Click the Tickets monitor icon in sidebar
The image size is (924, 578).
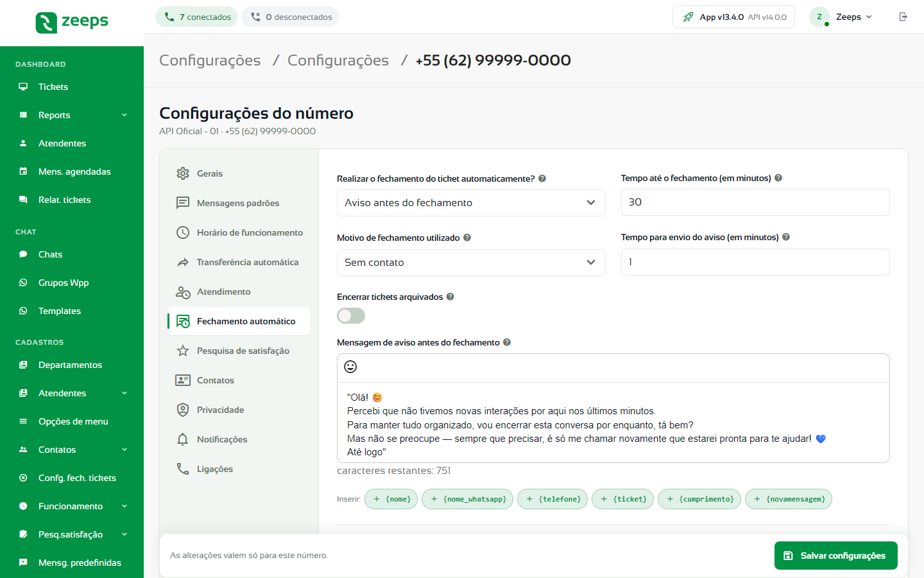(23, 87)
